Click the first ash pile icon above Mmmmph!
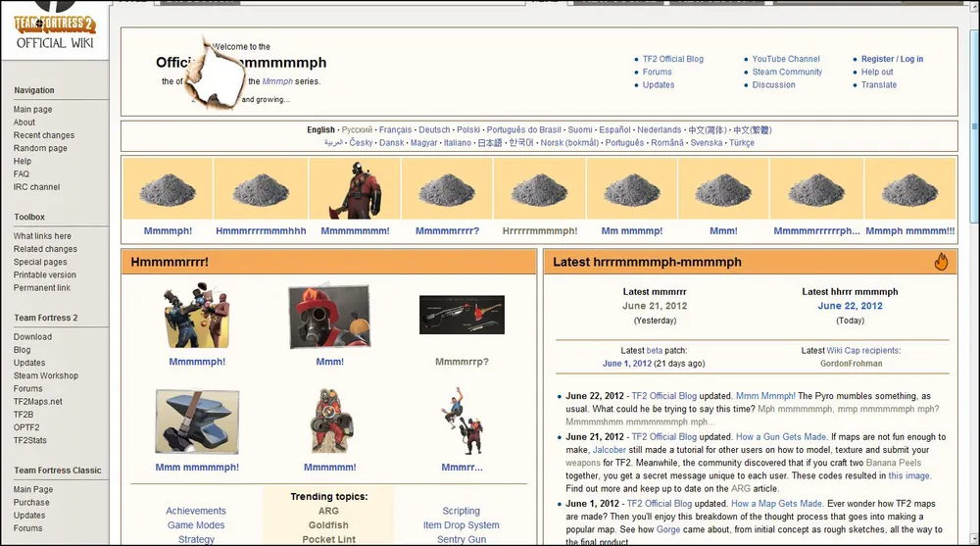Image resolution: width=980 pixels, height=546 pixels. (x=168, y=189)
